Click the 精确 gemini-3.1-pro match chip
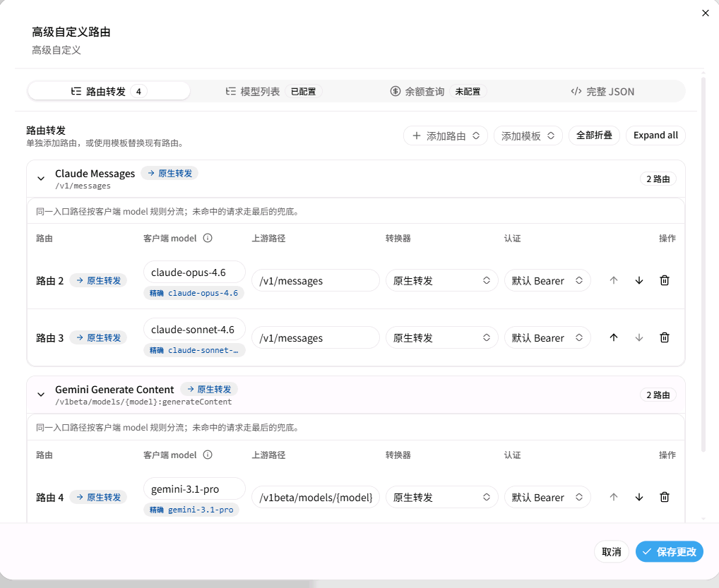 click(x=191, y=510)
